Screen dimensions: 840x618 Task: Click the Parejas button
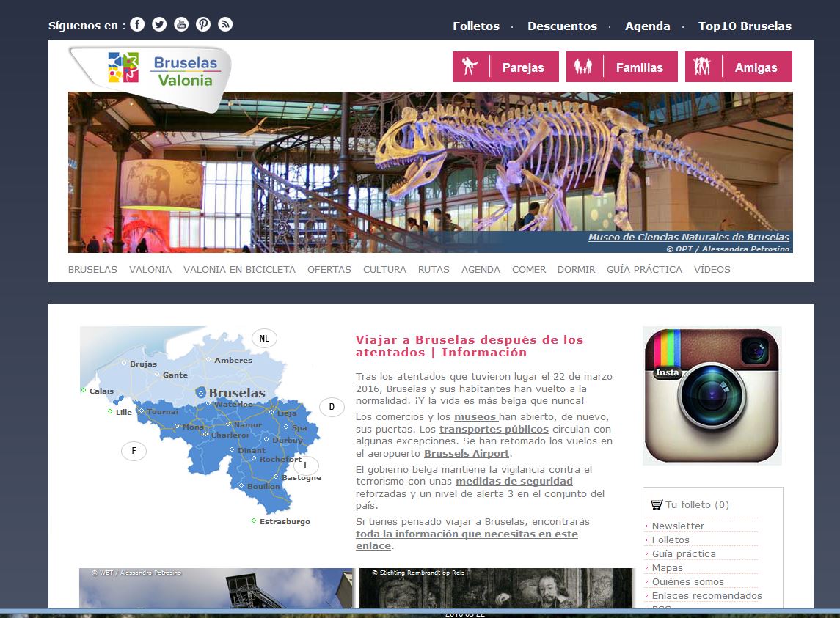[x=505, y=67]
